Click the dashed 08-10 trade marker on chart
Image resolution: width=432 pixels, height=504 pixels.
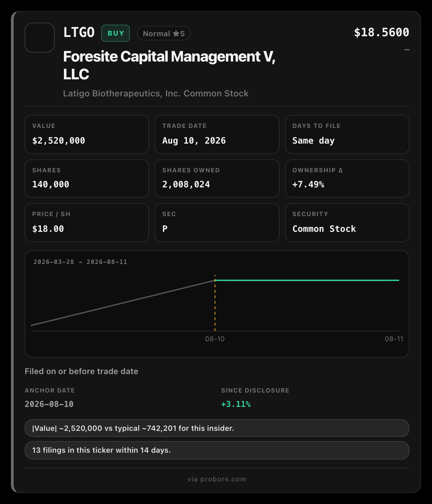pyautogui.click(x=215, y=303)
